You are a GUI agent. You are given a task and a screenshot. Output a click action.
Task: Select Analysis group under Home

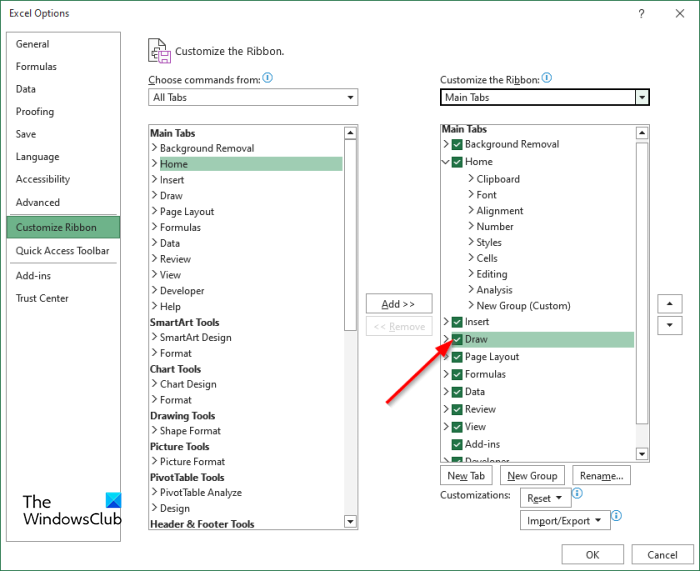[495, 290]
